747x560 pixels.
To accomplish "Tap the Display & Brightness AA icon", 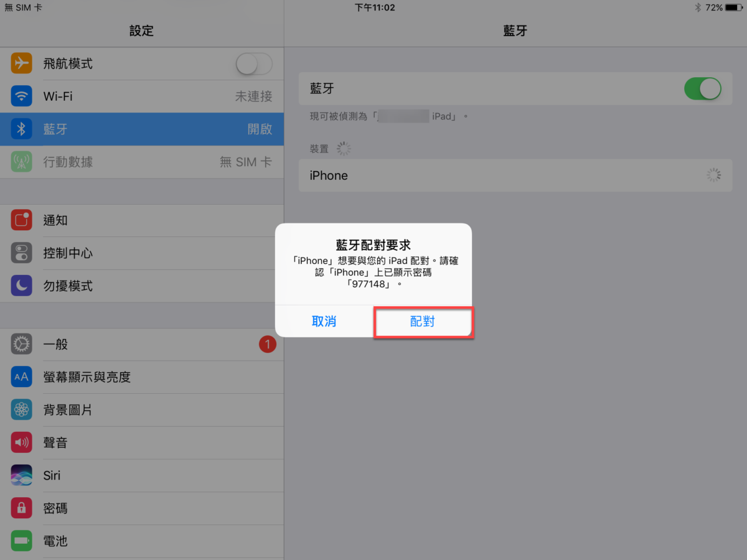I will (x=22, y=377).
